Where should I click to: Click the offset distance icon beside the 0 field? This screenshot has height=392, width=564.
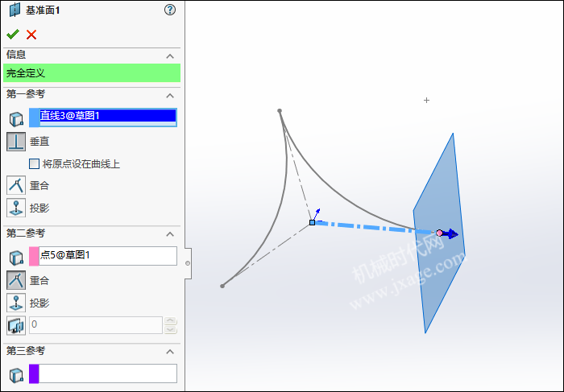[x=16, y=325]
